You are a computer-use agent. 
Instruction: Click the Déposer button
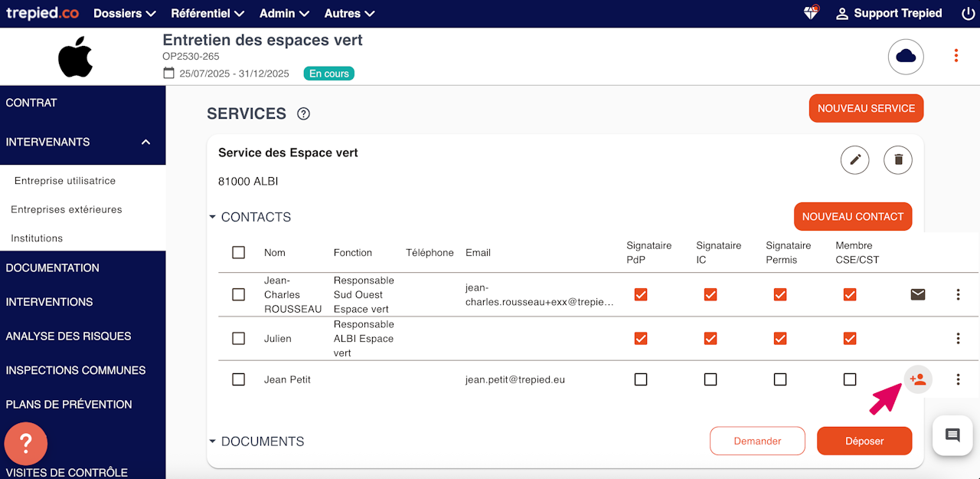[864, 441]
